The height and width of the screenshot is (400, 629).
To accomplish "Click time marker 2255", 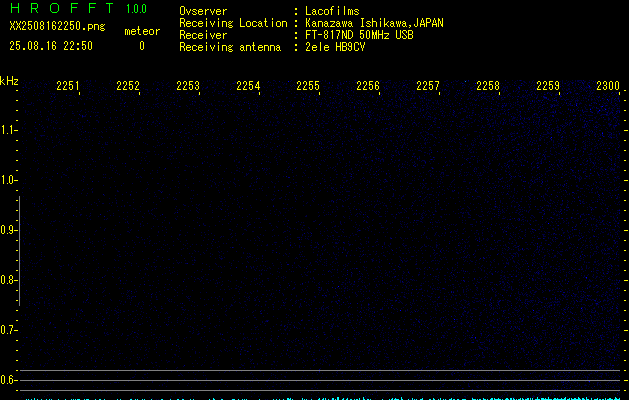I will pos(308,86).
